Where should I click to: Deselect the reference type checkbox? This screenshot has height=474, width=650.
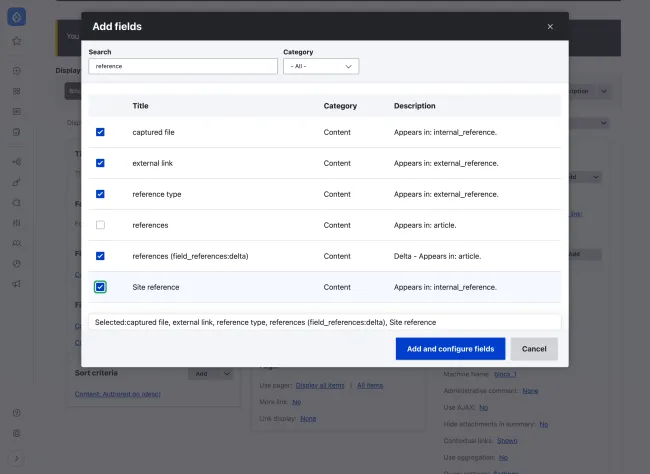coord(100,194)
